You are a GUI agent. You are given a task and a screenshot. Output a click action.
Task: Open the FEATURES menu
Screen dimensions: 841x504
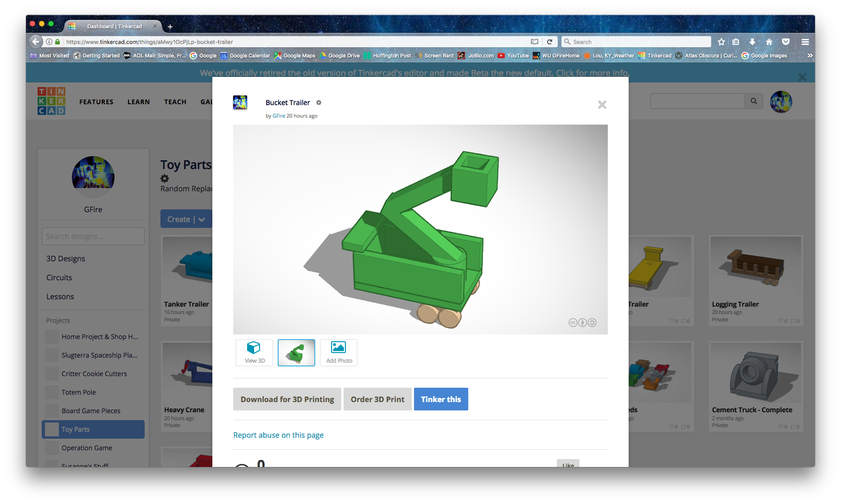click(96, 102)
